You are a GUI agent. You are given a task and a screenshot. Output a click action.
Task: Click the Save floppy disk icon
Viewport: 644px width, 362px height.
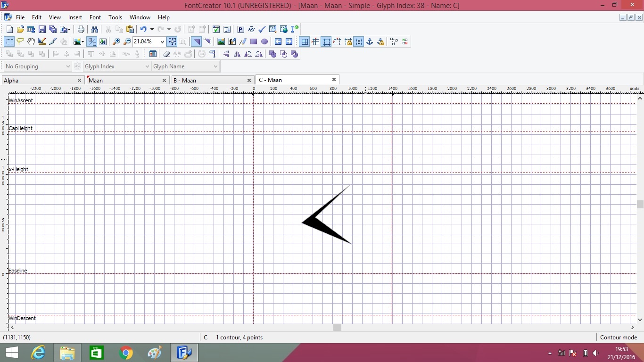pos(42,29)
